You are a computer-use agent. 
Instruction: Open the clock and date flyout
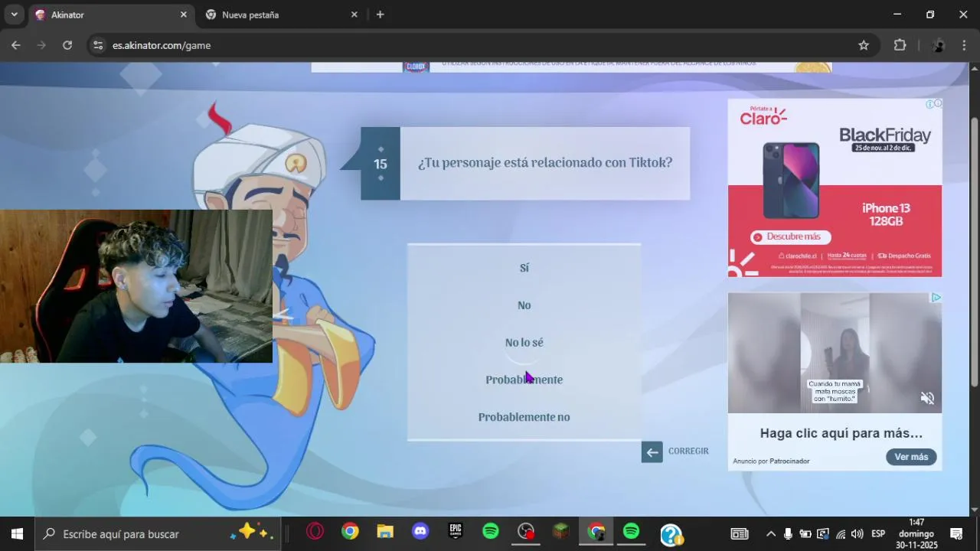916,534
